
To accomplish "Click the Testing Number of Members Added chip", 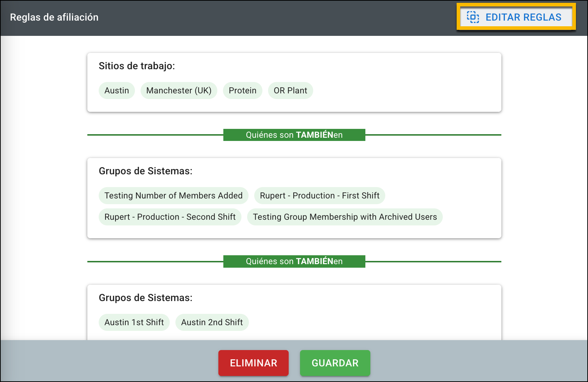I will (174, 196).
